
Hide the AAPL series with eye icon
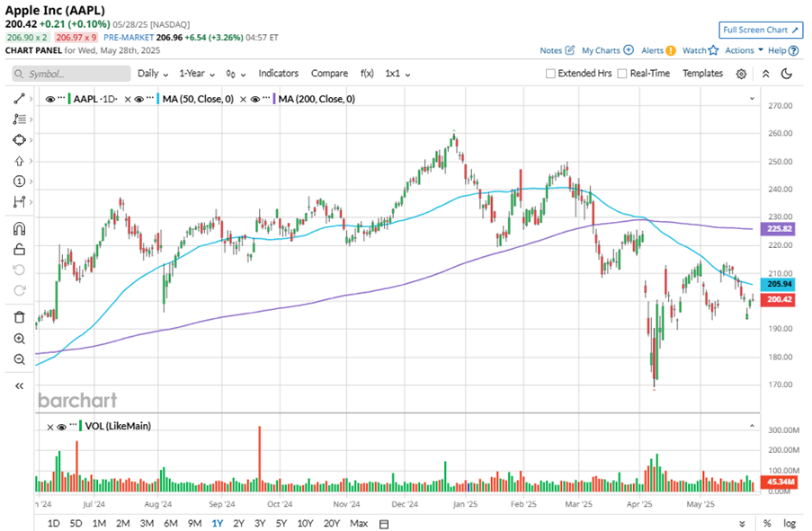point(52,99)
